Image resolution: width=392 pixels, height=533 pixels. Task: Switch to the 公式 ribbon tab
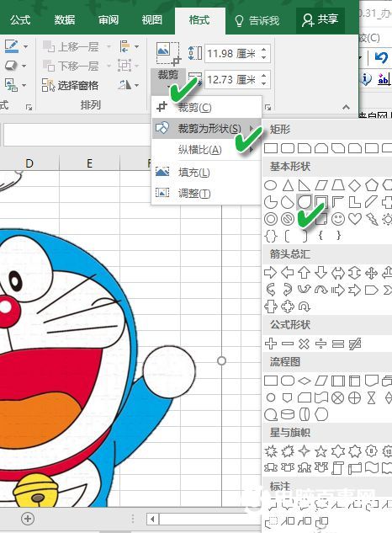[19, 20]
